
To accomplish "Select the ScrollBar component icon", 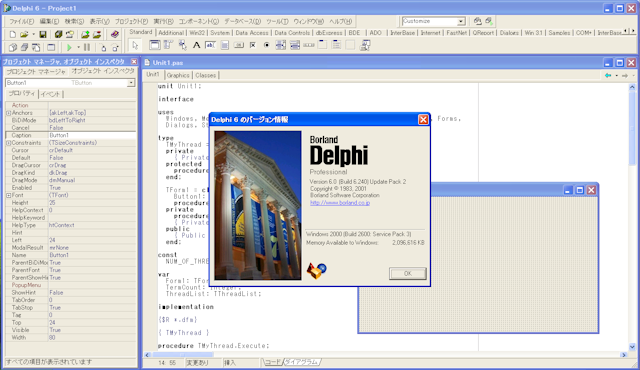I will tap(309, 45).
